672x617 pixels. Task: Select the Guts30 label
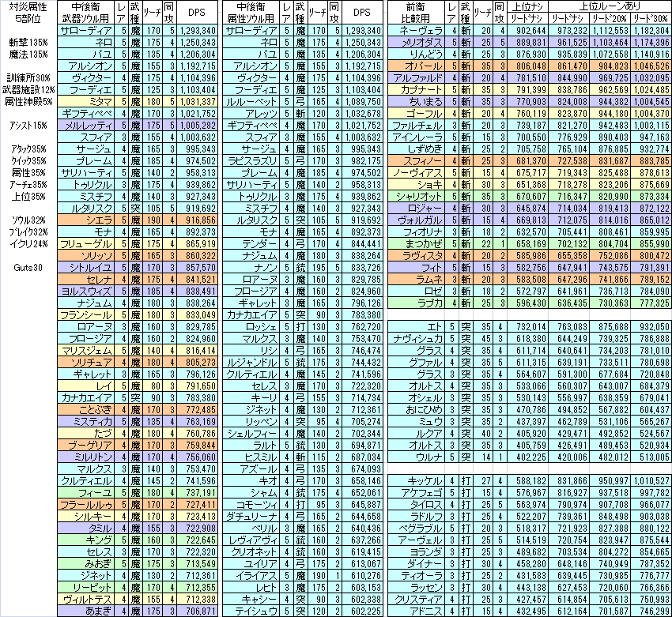tap(28, 268)
